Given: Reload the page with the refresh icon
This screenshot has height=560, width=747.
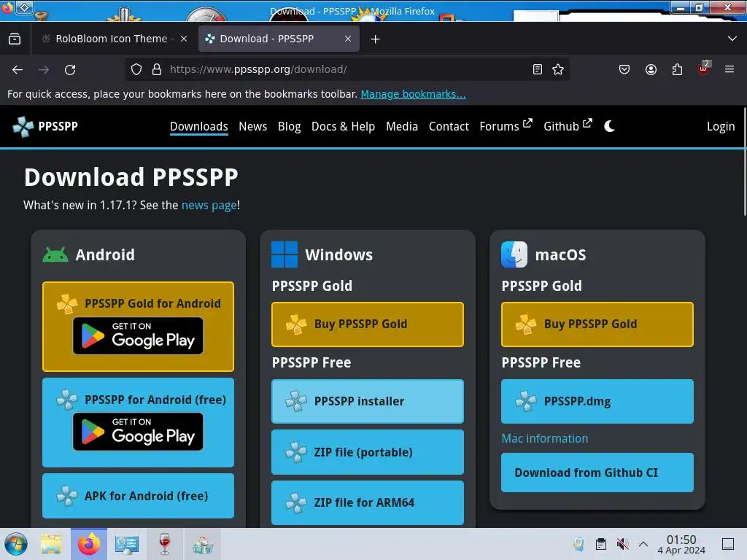Looking at the screenshot, I should [70, 69].
